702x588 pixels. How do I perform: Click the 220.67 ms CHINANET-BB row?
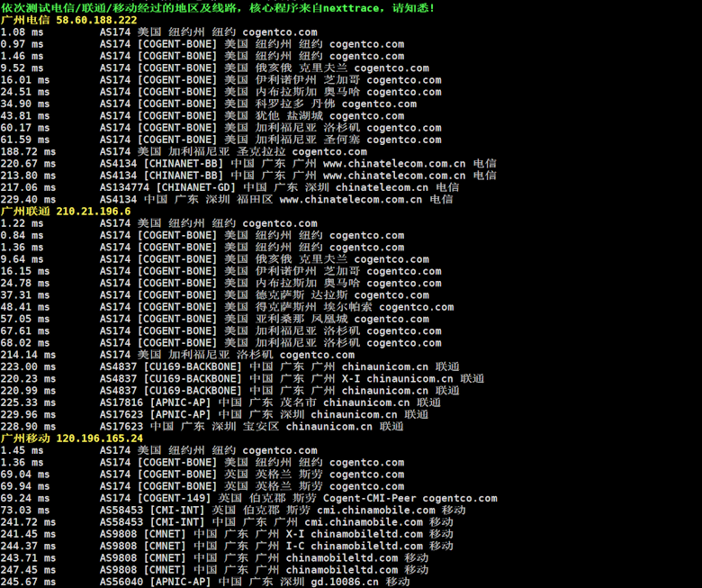coord(248,164)
